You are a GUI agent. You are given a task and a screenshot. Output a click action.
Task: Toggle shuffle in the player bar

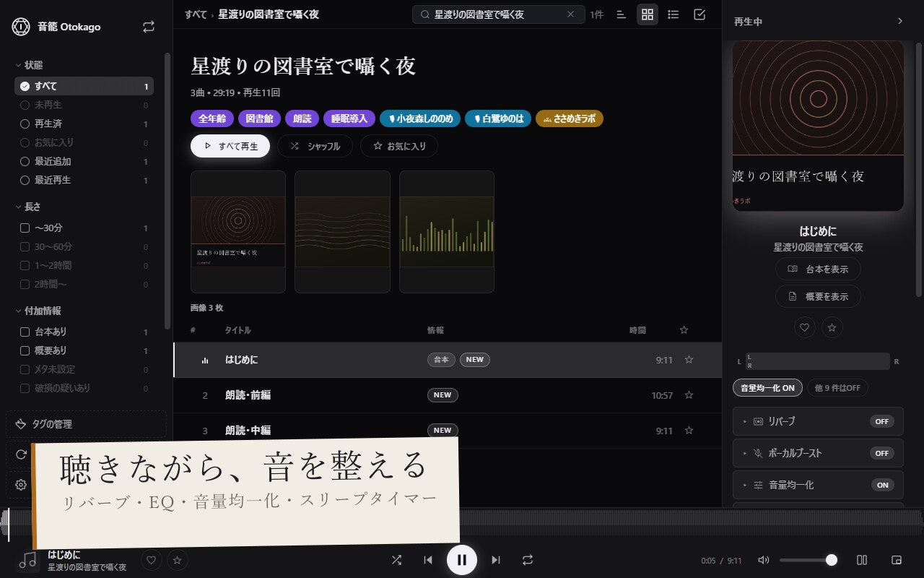[396, 560]
